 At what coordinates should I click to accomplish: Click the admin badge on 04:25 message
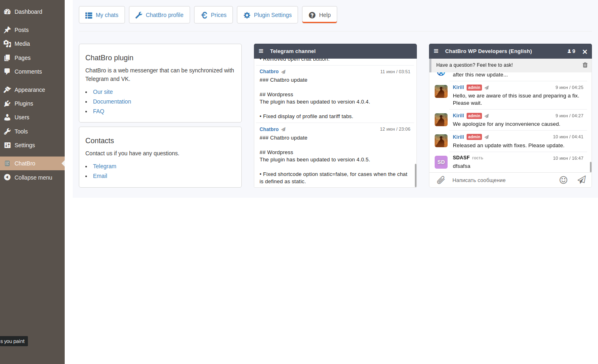click(x=474, y=87)
